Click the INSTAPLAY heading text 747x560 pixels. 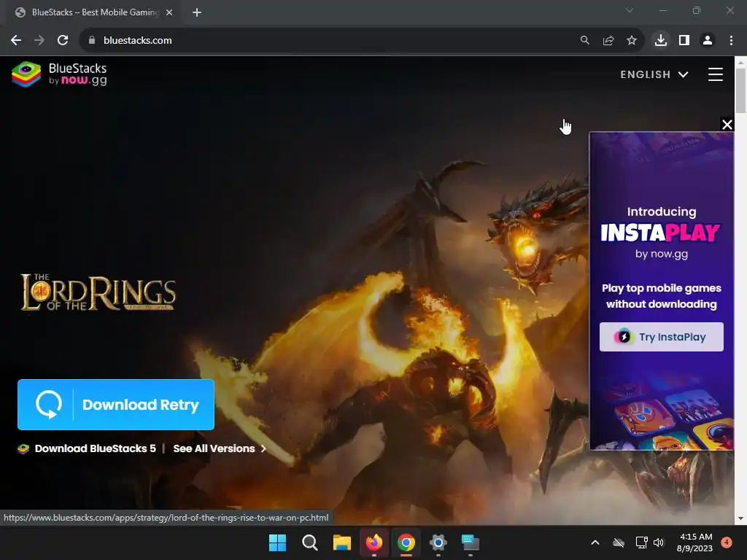click(x=660, y=233)
